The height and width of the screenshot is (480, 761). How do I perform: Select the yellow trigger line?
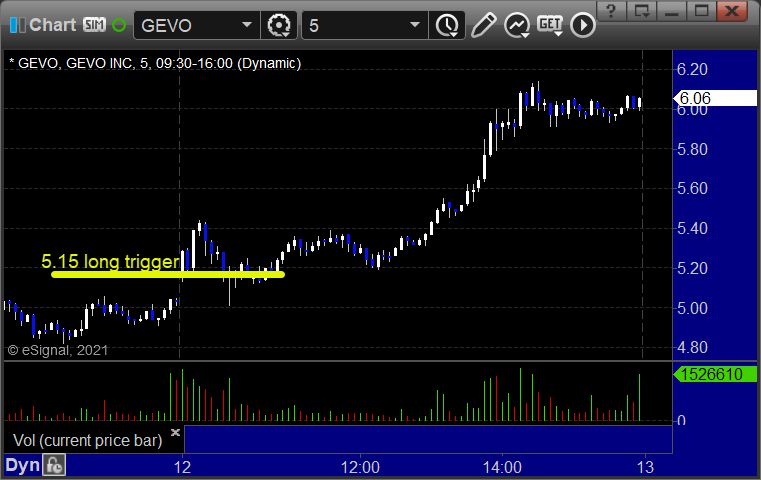click(x=168, y=275)
